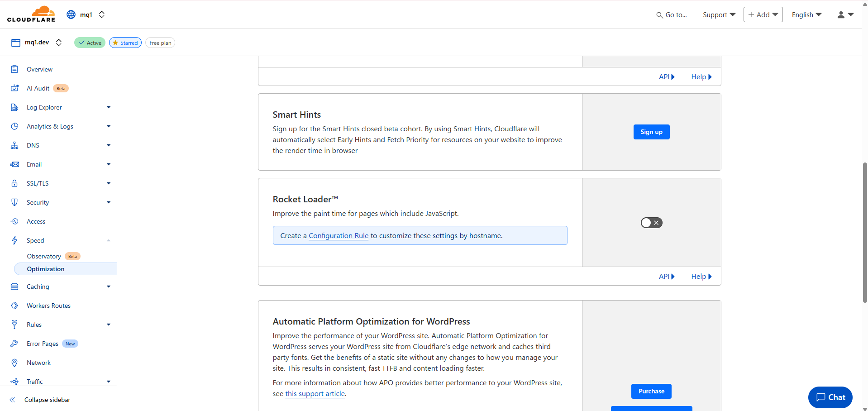
Task: Expand the Security section
Action: coord(109,202)
